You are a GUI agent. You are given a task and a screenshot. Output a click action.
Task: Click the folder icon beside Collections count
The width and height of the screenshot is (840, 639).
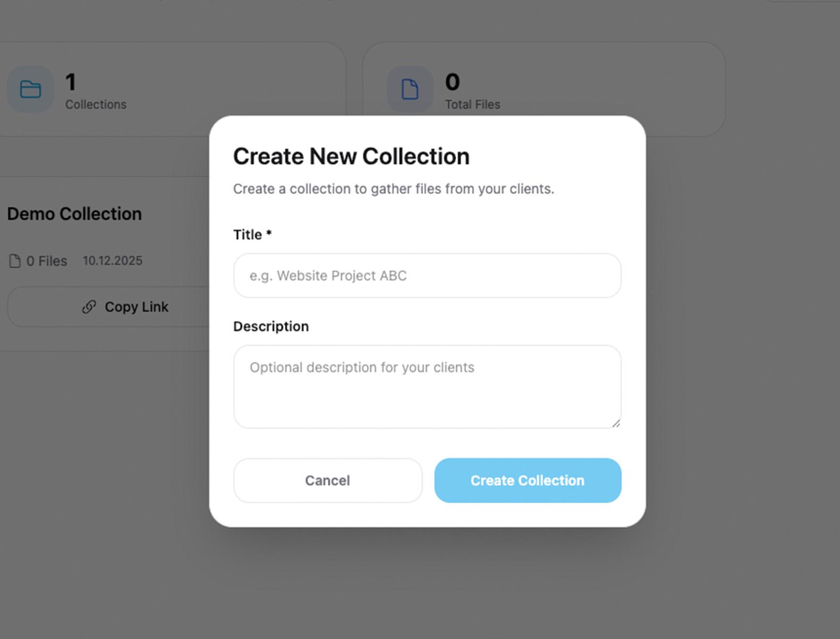(x=30, y=89)
